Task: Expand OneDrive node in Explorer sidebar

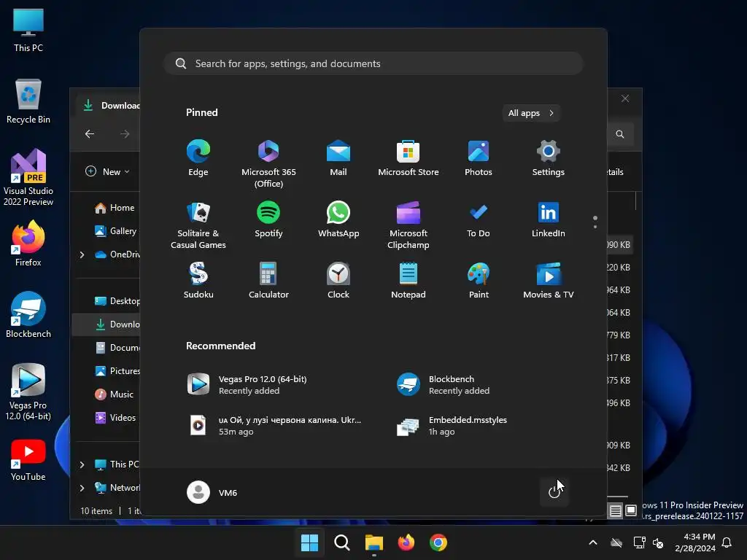Action: tap(82, 254)
